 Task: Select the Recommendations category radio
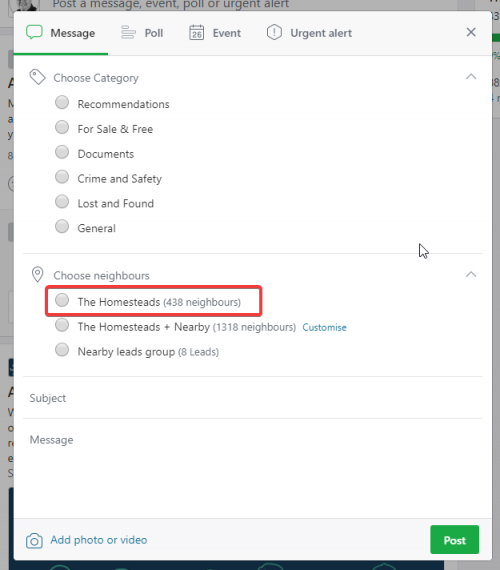click(62, 102)
